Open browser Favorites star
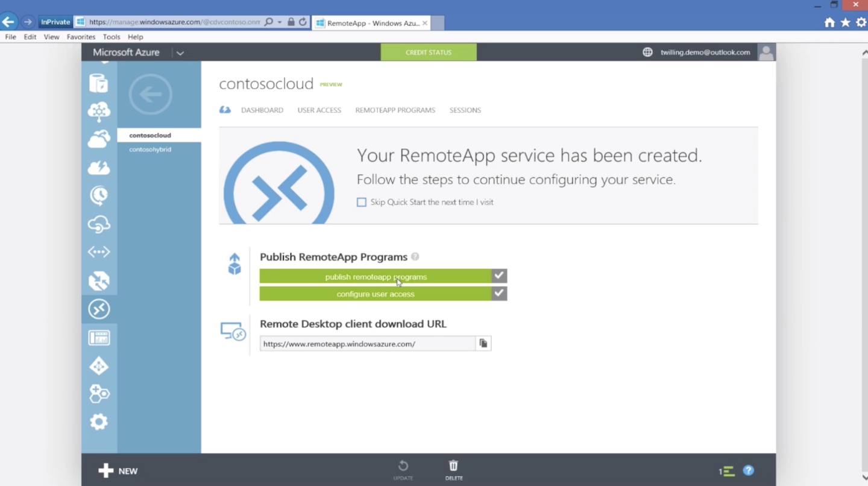 point(845,22)
